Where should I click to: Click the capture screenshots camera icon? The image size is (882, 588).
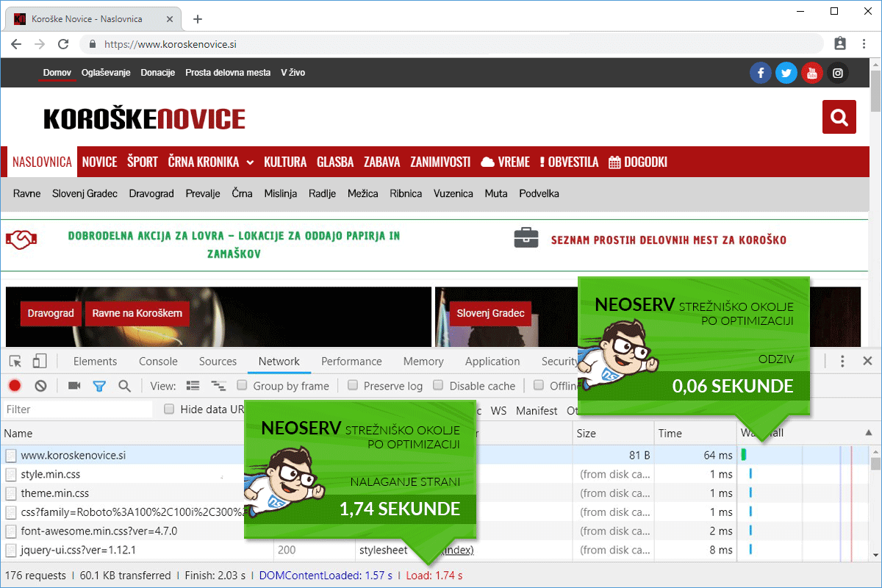74,386
